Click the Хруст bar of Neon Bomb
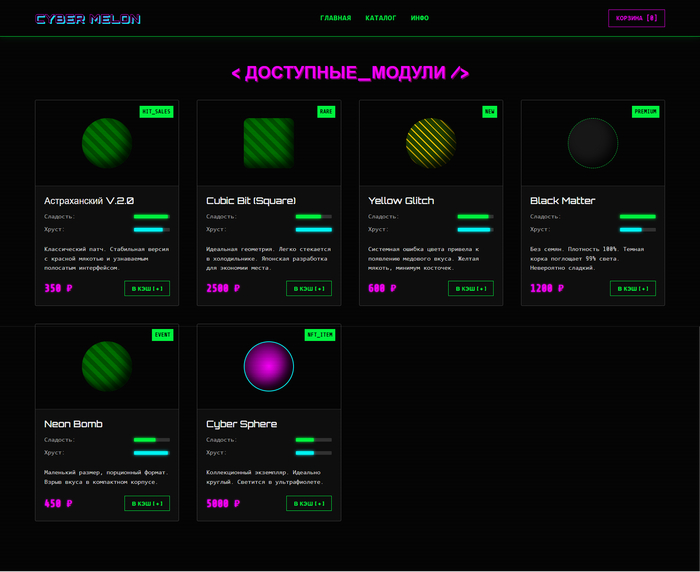This screenshot has height=572, width=700. pyautogui.click(x=151, y=453)
